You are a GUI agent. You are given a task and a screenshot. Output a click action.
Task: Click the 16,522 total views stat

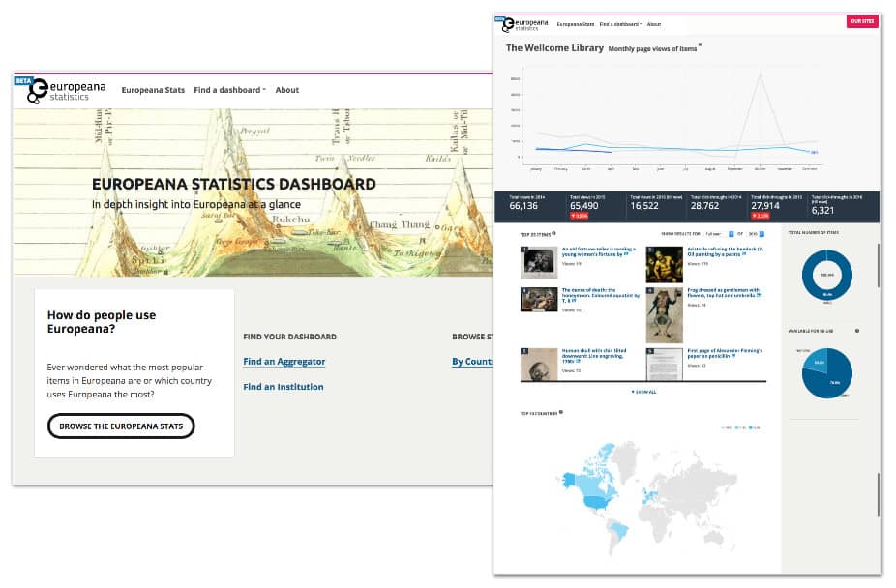coord(644,206)
